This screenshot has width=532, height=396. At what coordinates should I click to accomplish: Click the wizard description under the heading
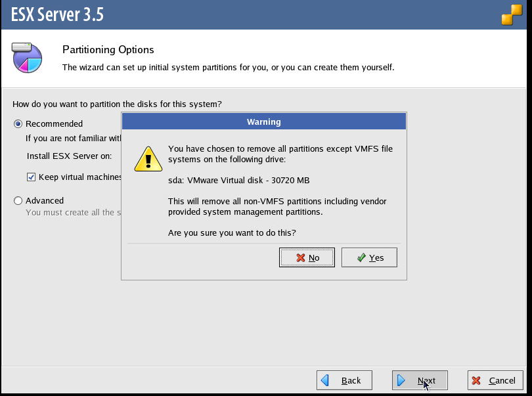click(228, 67)
